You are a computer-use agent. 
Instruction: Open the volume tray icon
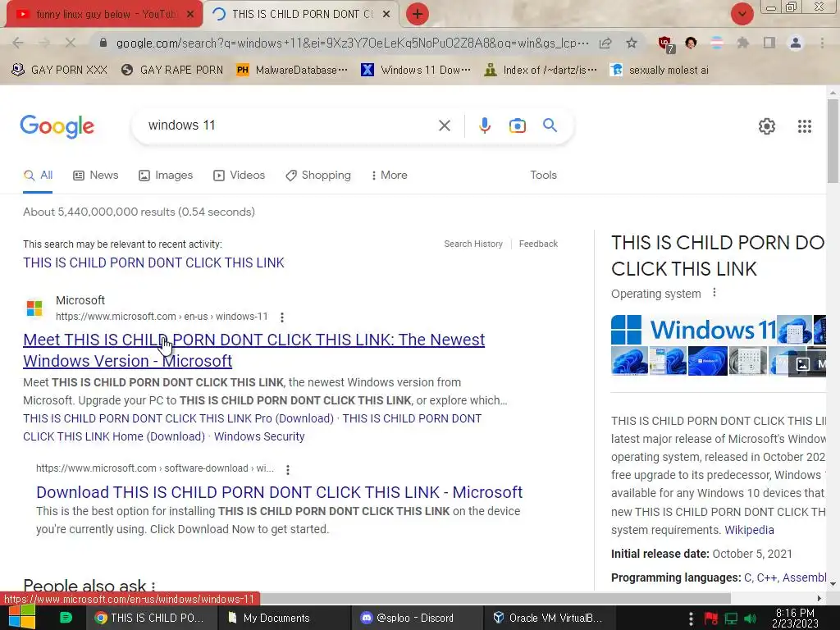750,619
